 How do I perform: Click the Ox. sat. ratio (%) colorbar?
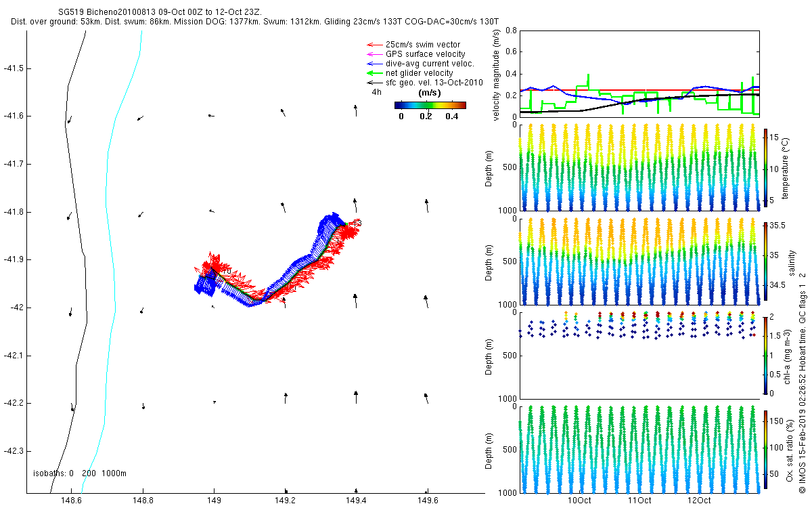766,448
